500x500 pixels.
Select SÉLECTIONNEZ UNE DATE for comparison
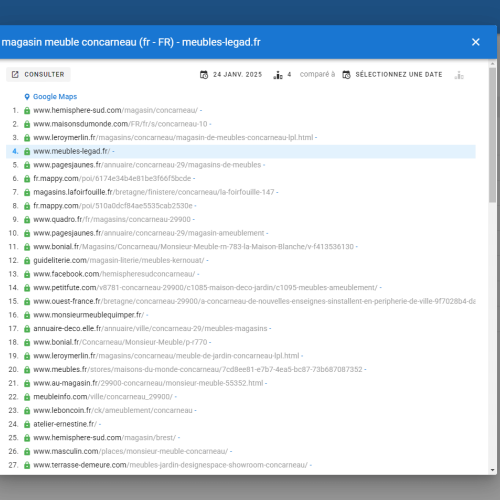[399, 74]
